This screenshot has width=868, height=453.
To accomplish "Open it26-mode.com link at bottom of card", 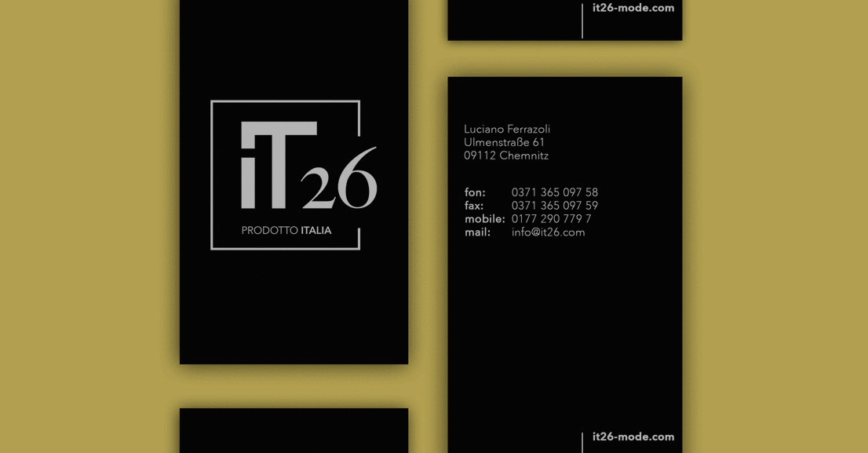I will [633, 437].
